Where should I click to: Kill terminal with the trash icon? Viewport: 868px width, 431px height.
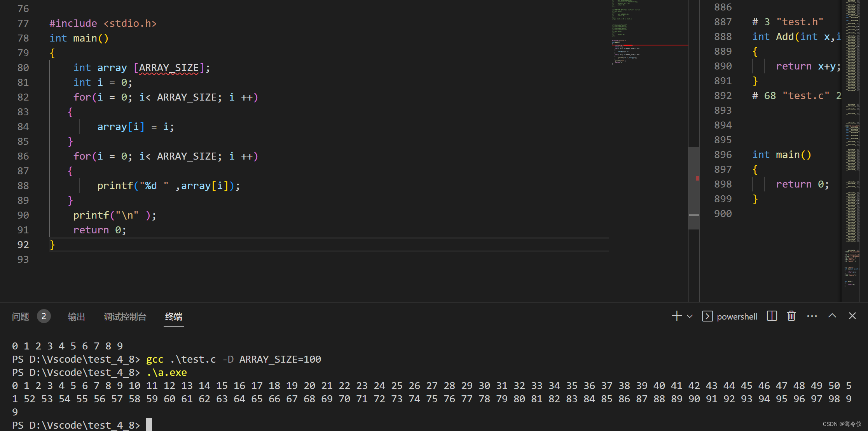coord(791,316)
